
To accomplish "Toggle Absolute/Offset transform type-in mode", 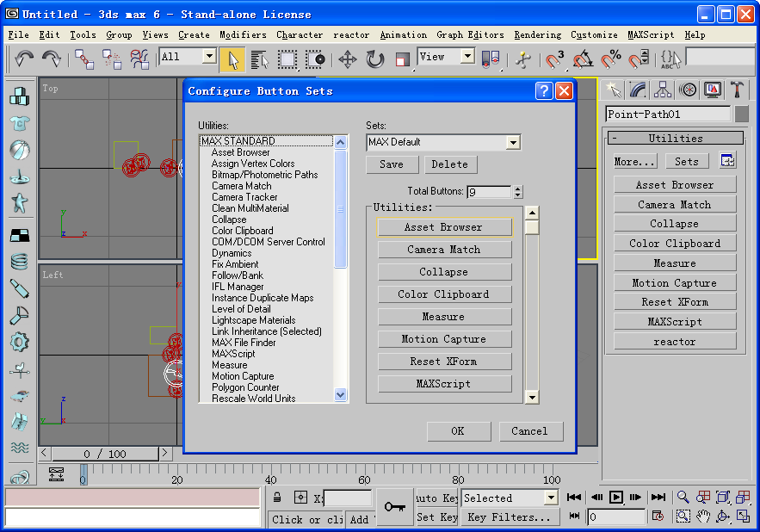I will coord(300,498).
